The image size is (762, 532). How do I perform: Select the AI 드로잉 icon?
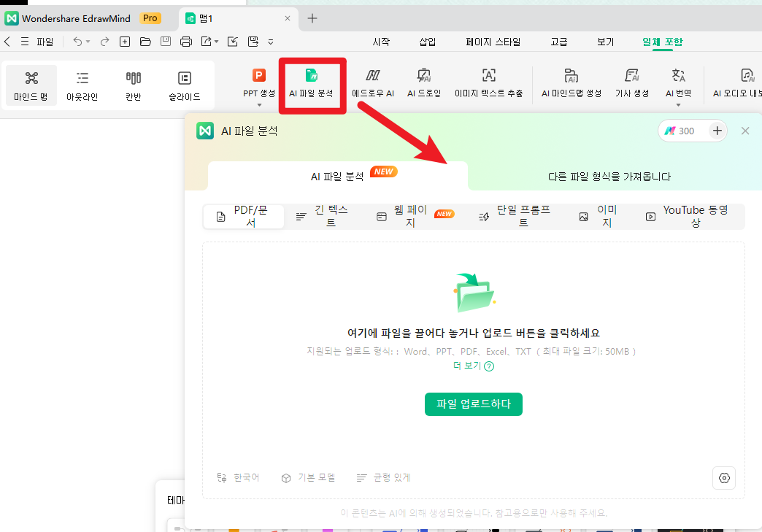[423, 76]
